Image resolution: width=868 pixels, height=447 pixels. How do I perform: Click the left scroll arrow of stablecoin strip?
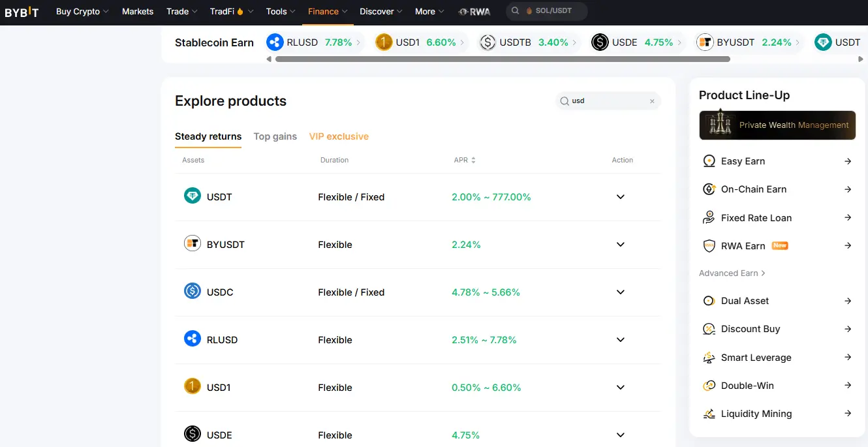(269, 59)
